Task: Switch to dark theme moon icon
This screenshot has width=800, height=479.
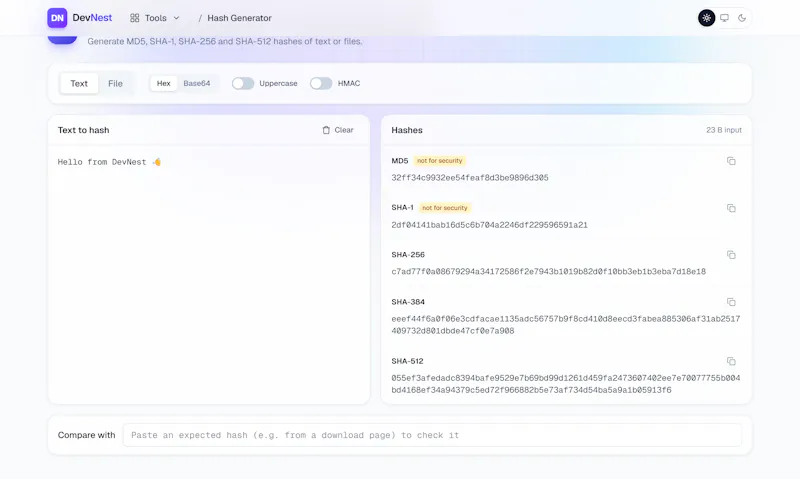Action: coord(742,18)
